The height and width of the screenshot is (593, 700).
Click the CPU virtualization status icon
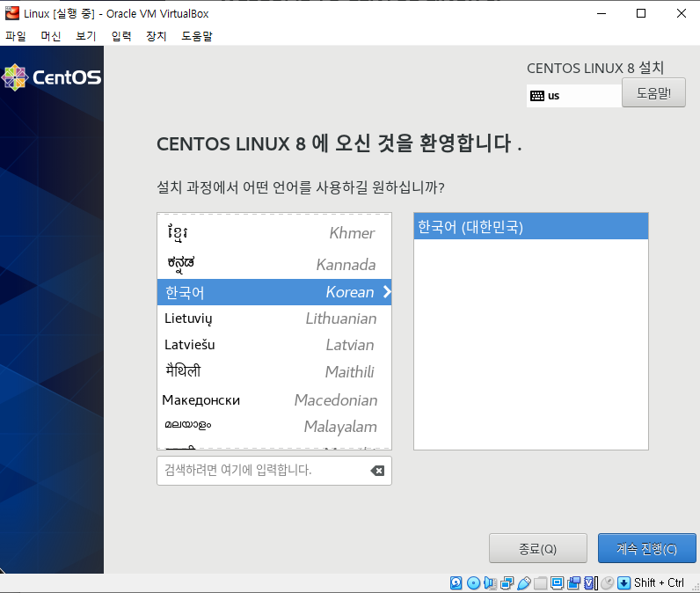(x=591, y=582)
